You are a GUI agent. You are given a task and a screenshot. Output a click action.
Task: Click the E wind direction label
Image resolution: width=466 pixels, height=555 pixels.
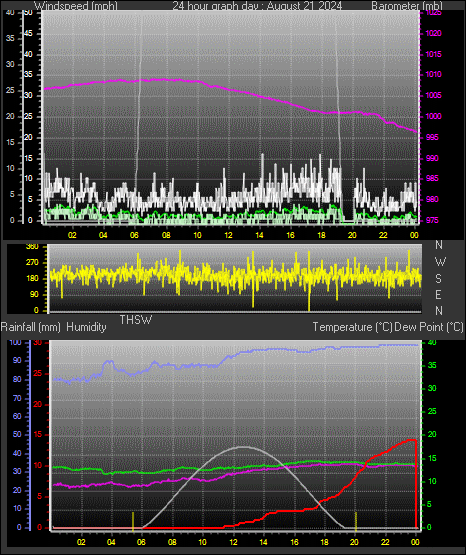[x=438, y=294]
